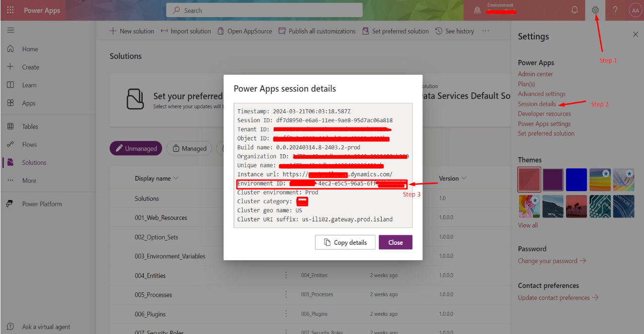Switch to the Managed solutions filter

point(189,149)
